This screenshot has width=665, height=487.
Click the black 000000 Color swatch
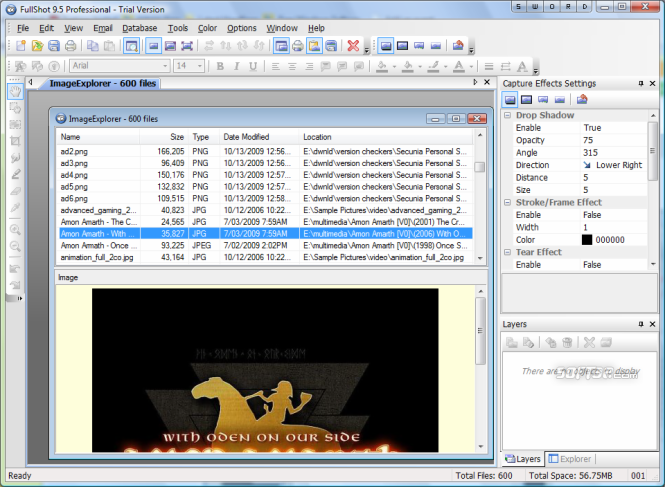587,240
